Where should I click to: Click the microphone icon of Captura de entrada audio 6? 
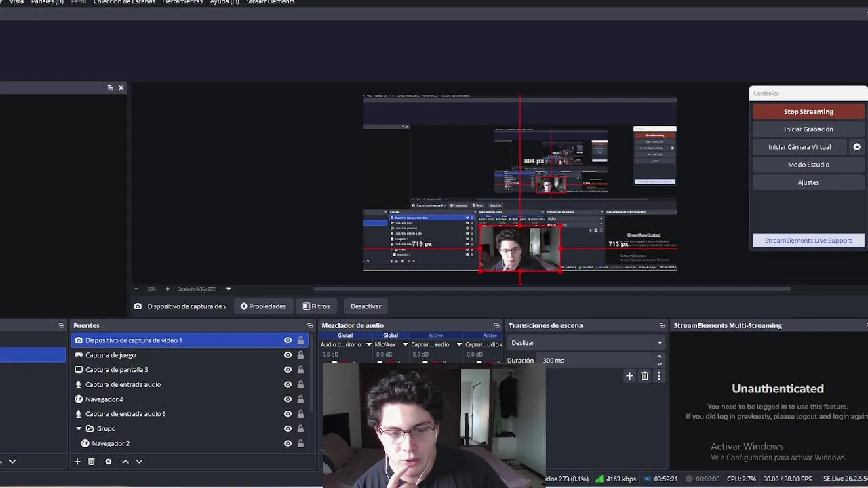(79, 414)
